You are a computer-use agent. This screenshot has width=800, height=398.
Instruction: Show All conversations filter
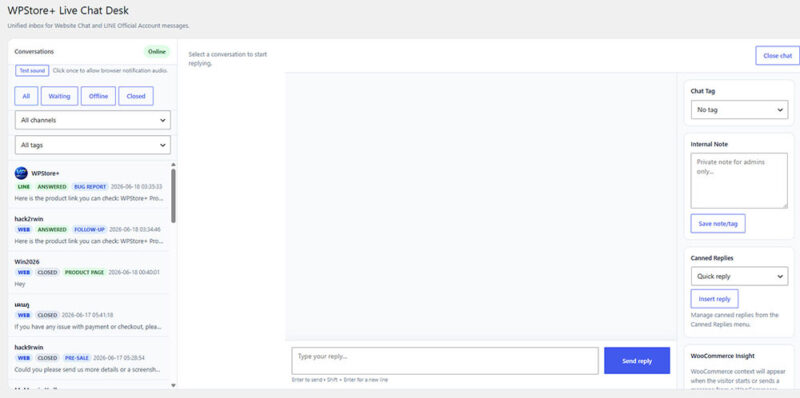26,96
